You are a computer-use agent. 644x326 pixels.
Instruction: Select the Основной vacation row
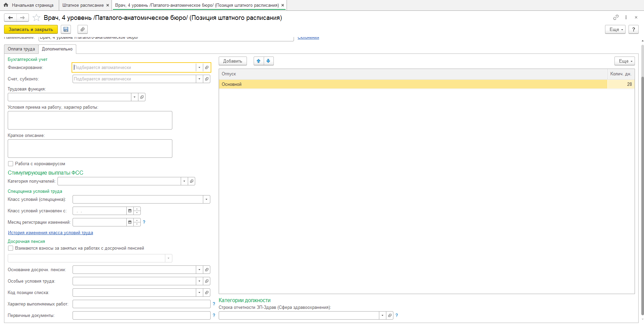pos(427,84)
